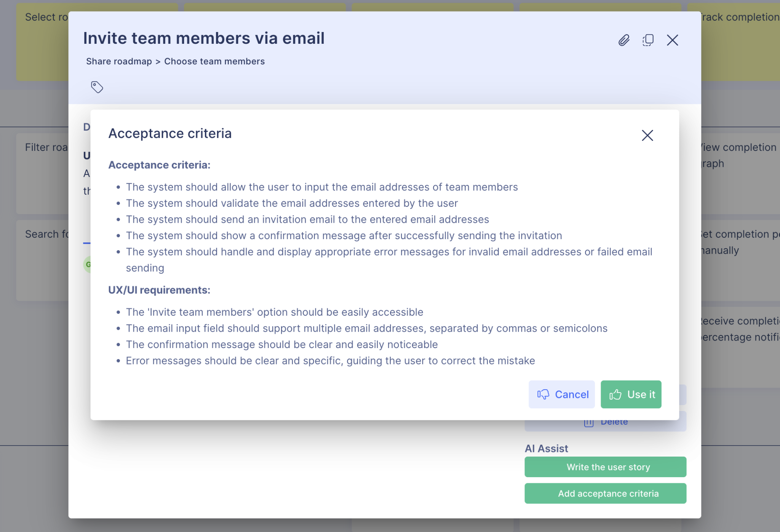Click the bullet about commas or semicolons
Screen dimensions: 780x532
click(x=367, y=328)
